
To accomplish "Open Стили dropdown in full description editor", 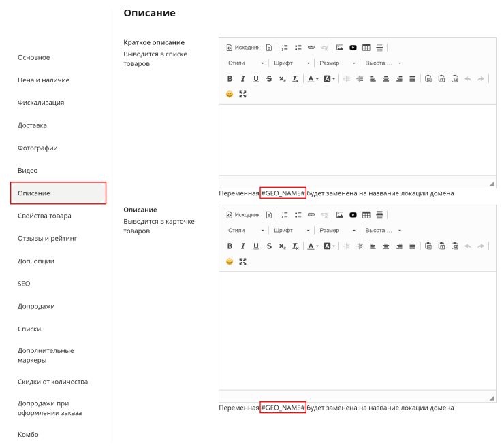I will 246,231.
